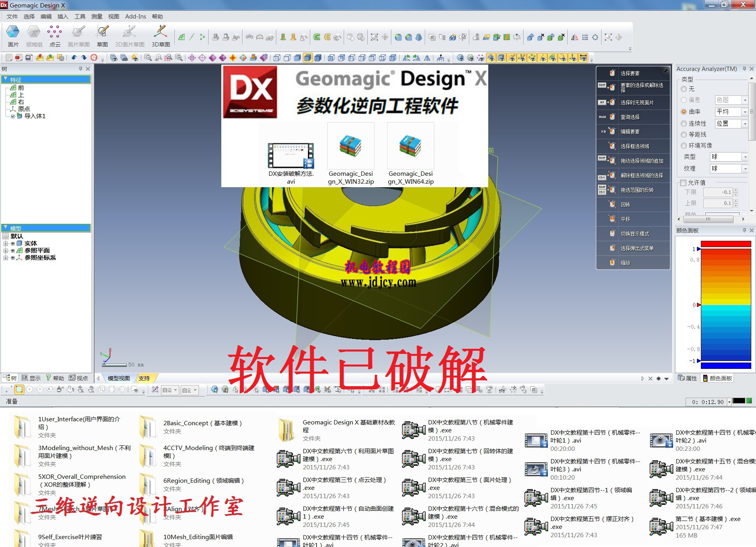Open the 纹理 球 dropdown
Viewport: 756px width, 547px height.
coord(729,169)
